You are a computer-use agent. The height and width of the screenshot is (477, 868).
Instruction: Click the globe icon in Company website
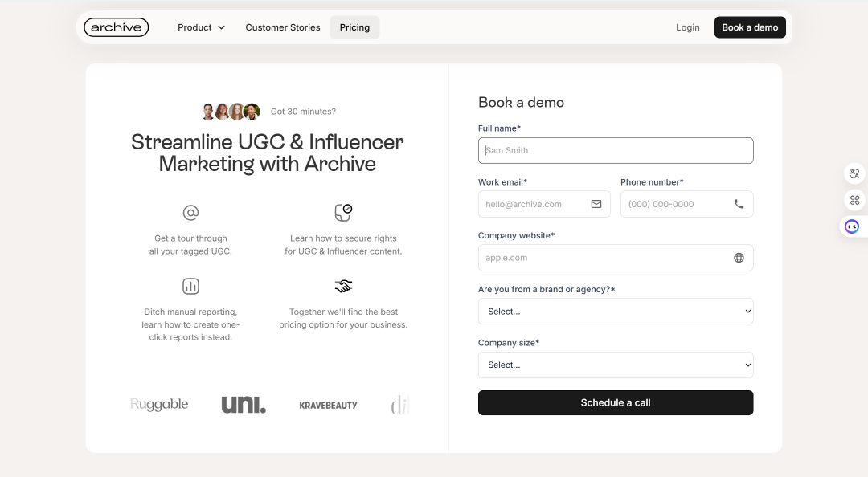(739, 258)
